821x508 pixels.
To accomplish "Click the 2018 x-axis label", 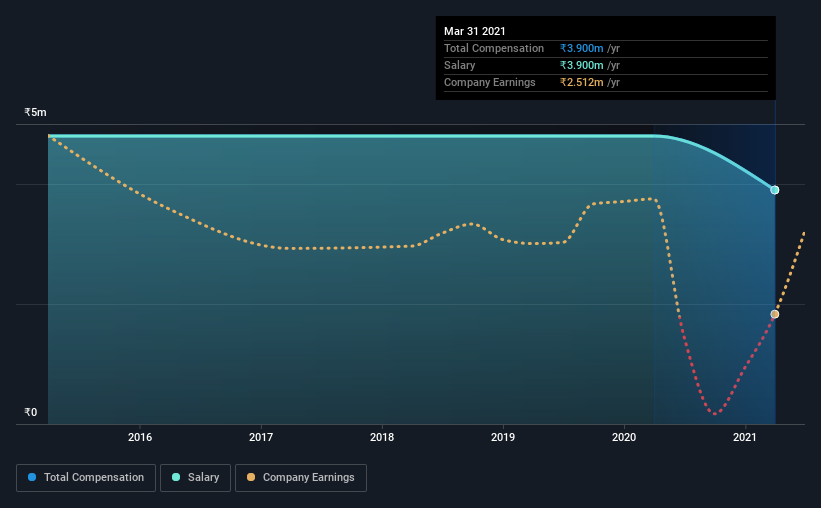I will pos(382,437).
